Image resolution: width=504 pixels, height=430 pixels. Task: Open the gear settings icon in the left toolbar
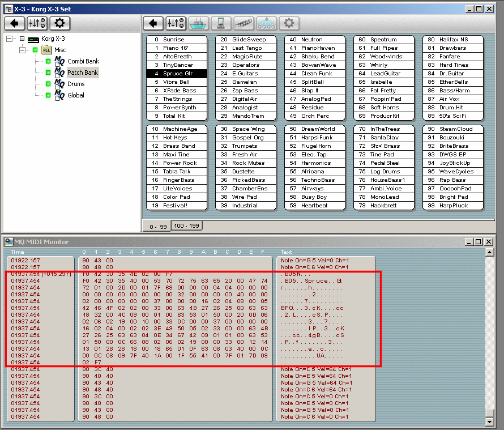pyautogui.click(x=60, y=23)
